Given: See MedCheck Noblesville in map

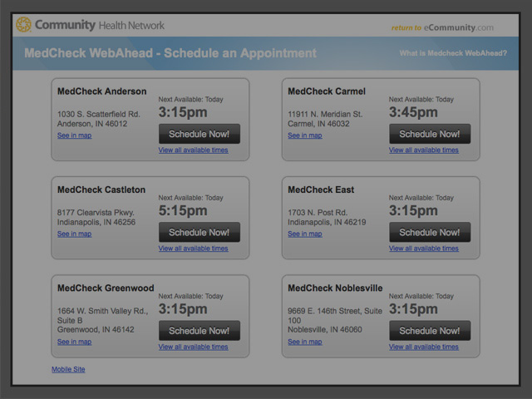Looking at the screenshot, I should click(x=305, y=342).
